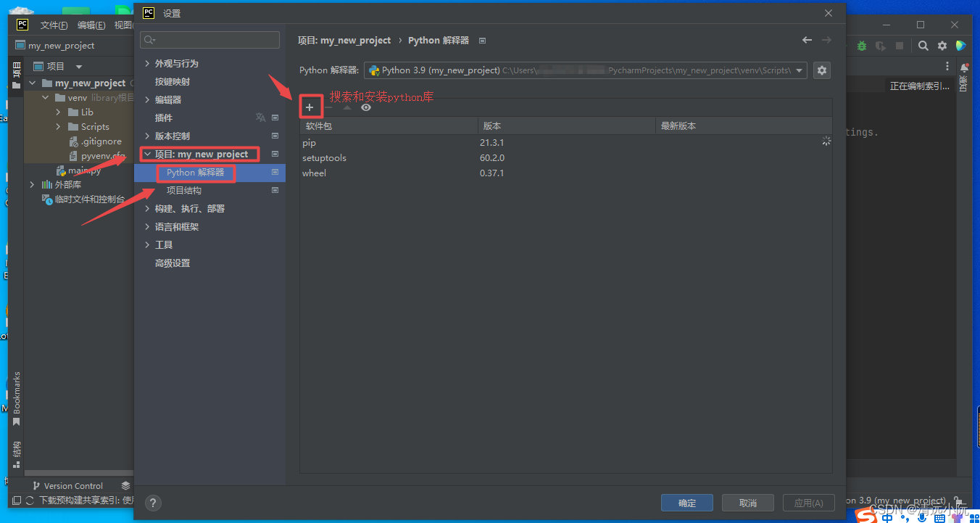This screenshot has height=523, width=980.
Task: Select .gitignore file in project tree
Action: coord(95,141)
